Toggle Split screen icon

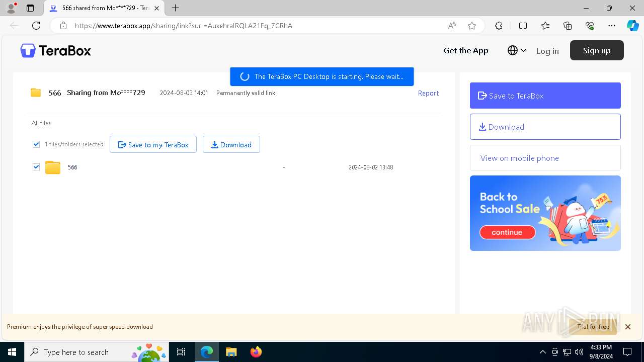[x=523, y=26]
